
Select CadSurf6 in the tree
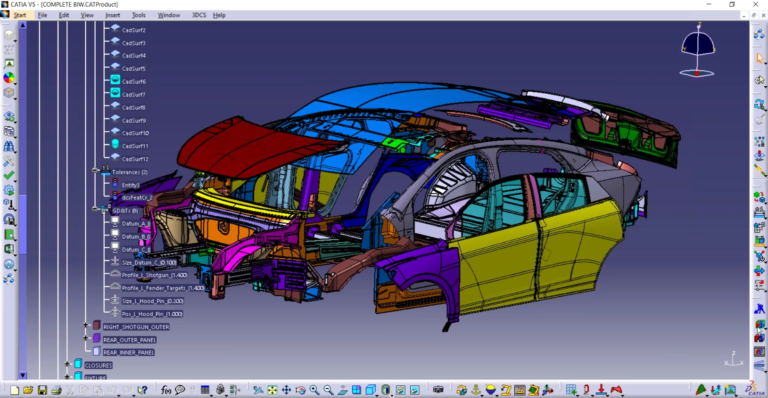pyautogui.click(x=134, y=82)
